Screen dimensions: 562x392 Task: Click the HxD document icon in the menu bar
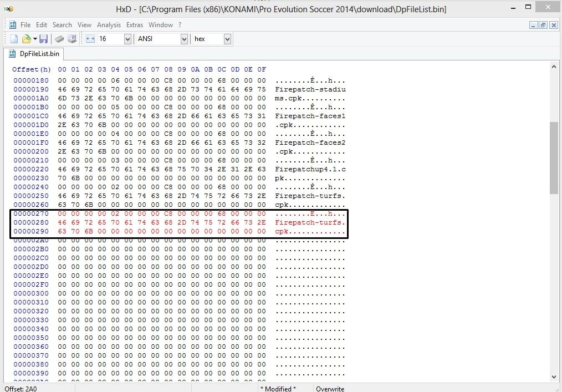click(x=13, y=25)
